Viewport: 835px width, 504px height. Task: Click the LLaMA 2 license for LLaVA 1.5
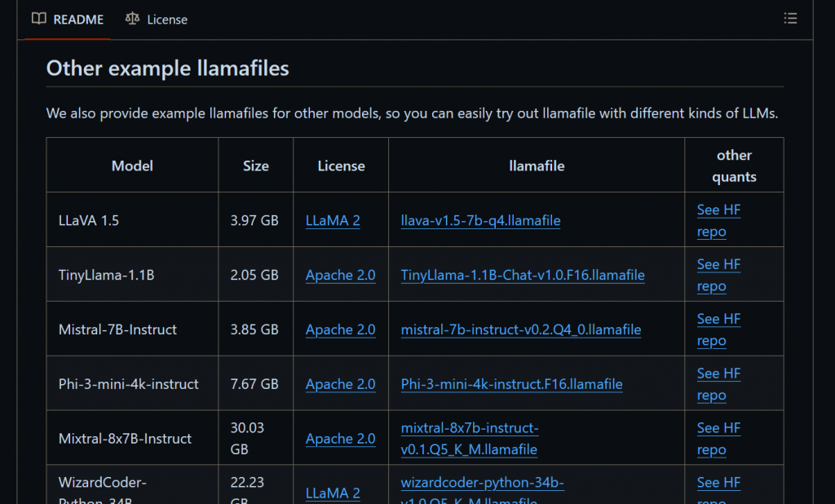(333, 220)
